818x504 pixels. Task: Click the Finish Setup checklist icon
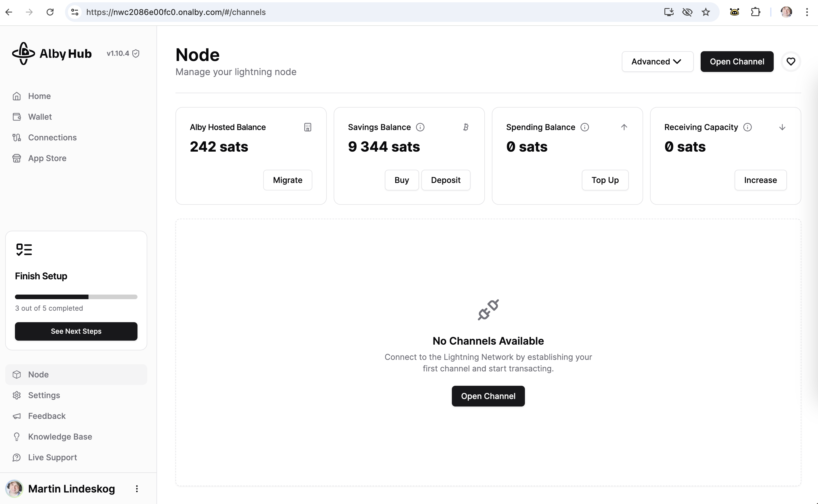coord(24,250)
